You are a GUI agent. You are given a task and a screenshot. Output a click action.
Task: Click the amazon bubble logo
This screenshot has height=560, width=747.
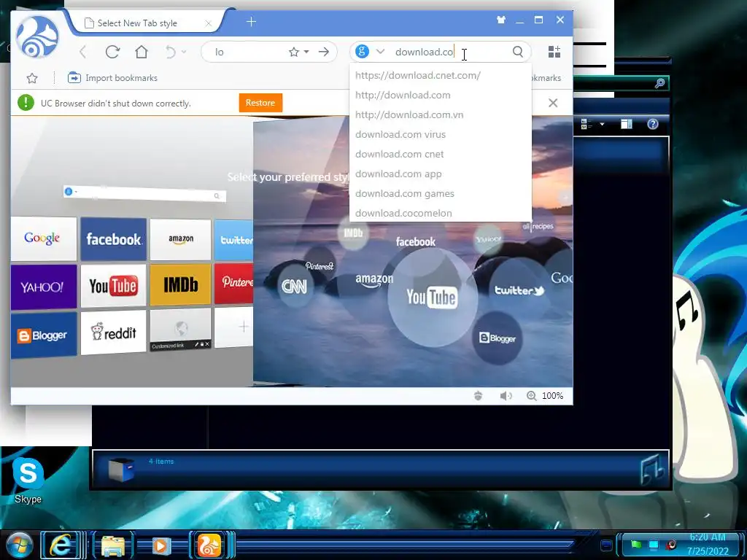point(374,280)
